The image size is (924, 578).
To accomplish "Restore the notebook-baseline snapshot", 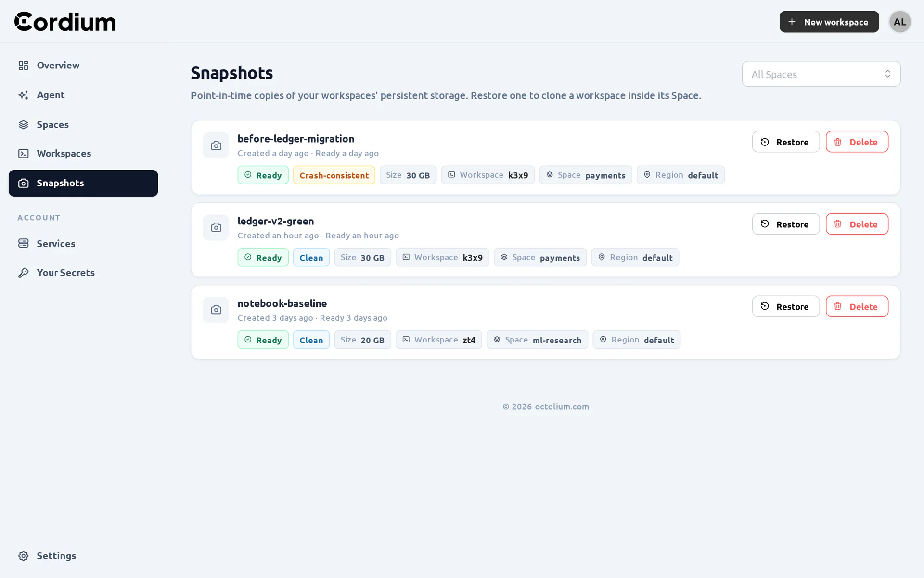I will click(786, 306).
